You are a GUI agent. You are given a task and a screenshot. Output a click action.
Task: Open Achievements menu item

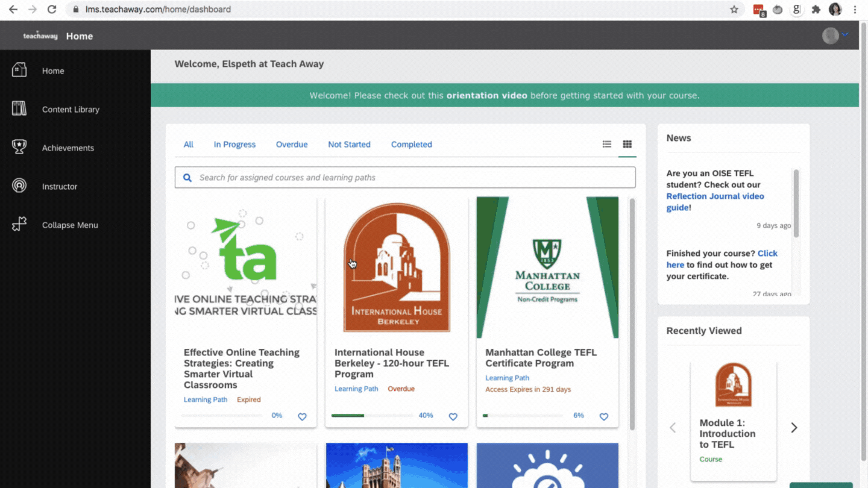pos(68,148)
